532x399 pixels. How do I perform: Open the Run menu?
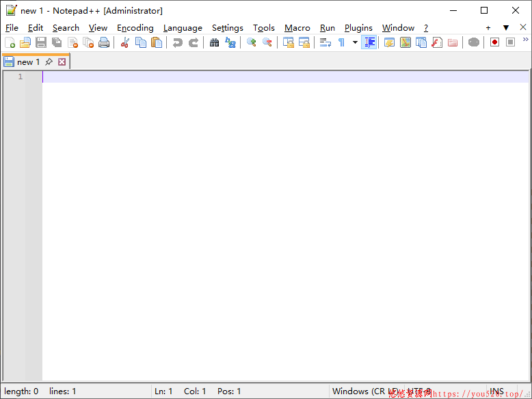328,28
